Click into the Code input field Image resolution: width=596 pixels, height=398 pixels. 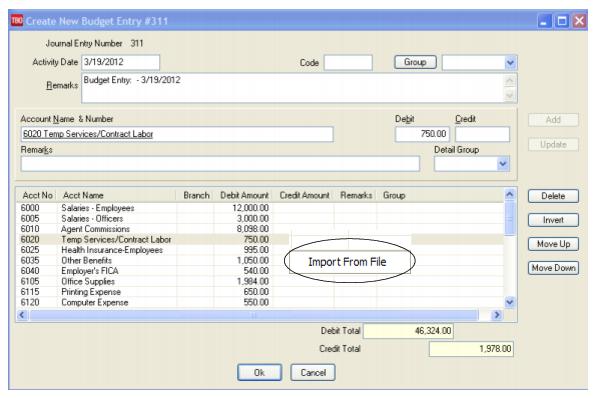point(348,63)
